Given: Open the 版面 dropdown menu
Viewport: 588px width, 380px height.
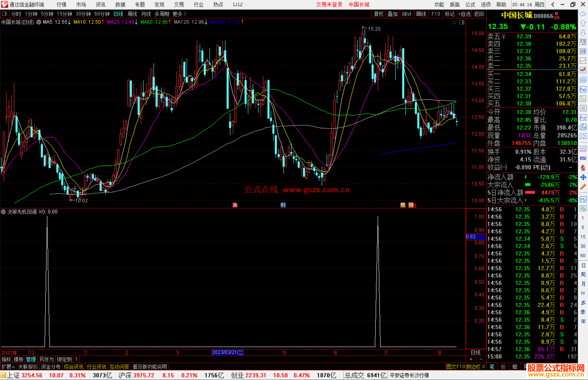Looking at the screenshot, I should point(455,4).
